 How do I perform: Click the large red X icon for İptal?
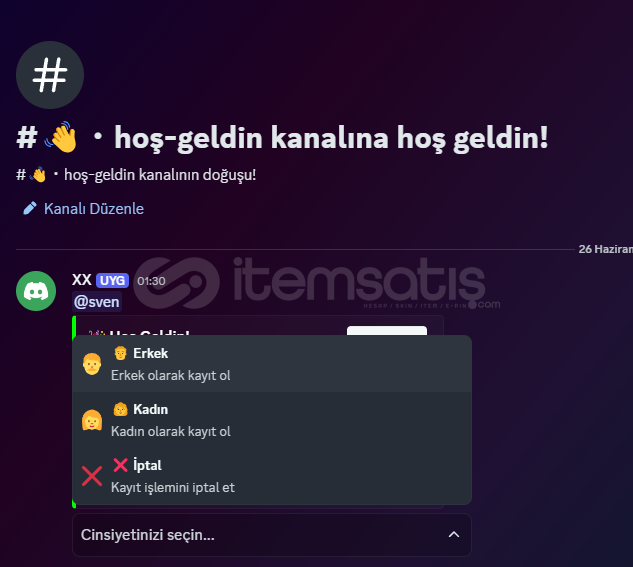(92, 476)
